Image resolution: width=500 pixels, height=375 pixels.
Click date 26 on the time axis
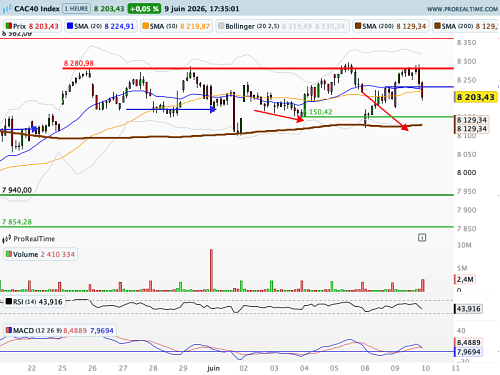pyautogui.click(x=92, y=368)
